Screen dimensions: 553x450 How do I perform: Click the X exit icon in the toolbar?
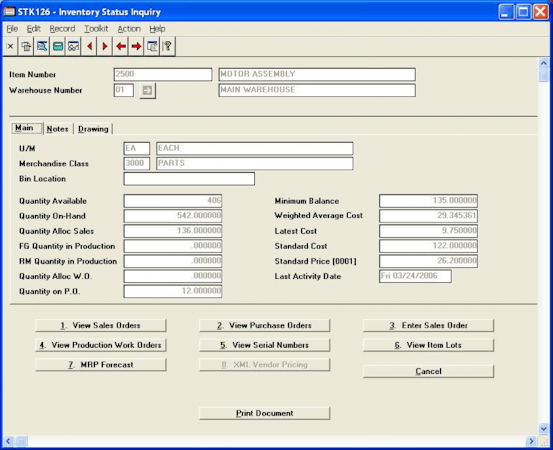(11, 46)
